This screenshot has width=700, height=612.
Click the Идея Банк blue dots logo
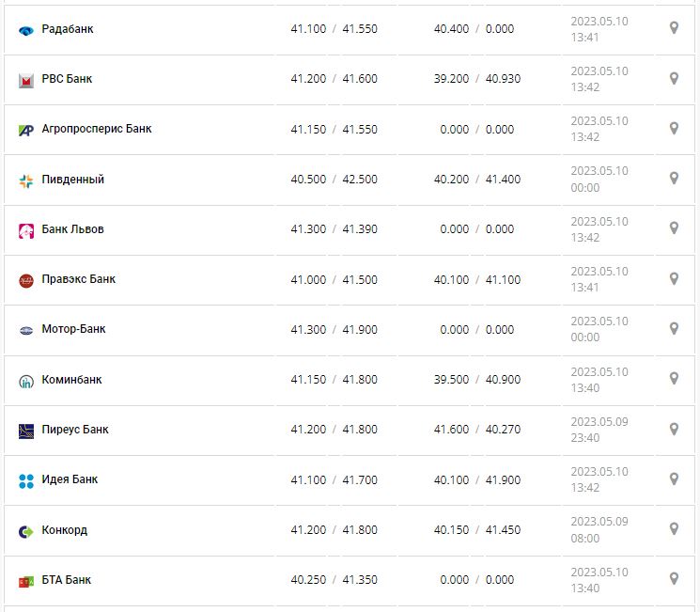pos(26,480)
